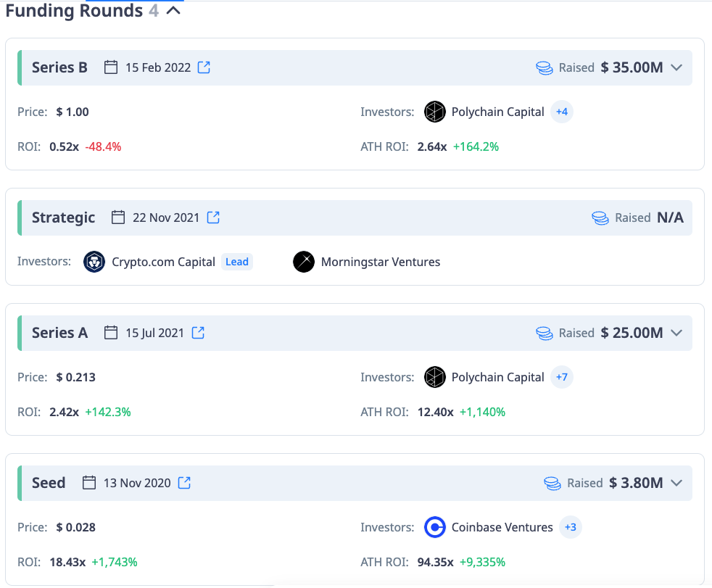Image resolution: width=712 pixels, height=588 pixels.
Task: Click the 18.43x ROI multiple
Action: [67, 562]
